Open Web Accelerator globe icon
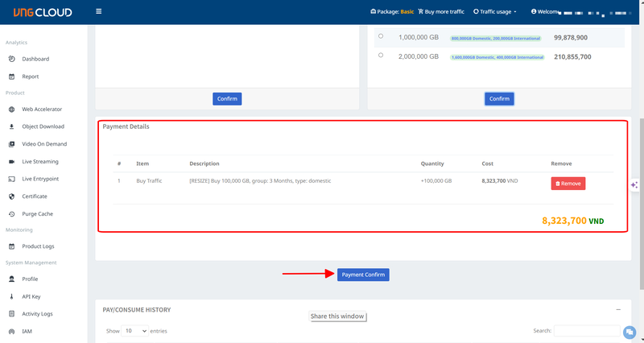 (x=12, y=110)
